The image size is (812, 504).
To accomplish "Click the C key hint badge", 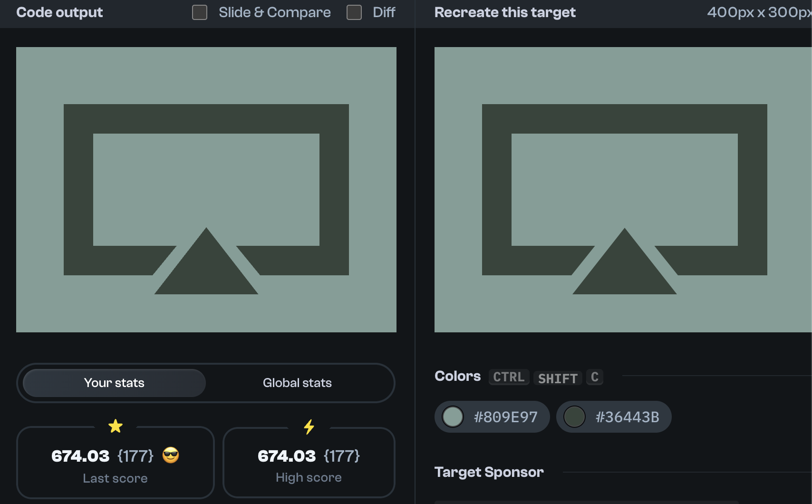I will 595,377.
